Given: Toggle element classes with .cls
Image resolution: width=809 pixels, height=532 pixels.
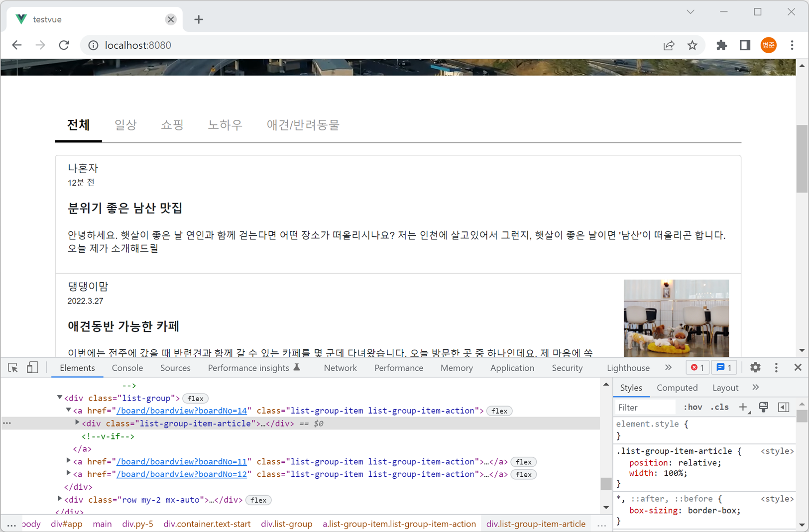Looking at the screenshot, I should click(720, 407).
